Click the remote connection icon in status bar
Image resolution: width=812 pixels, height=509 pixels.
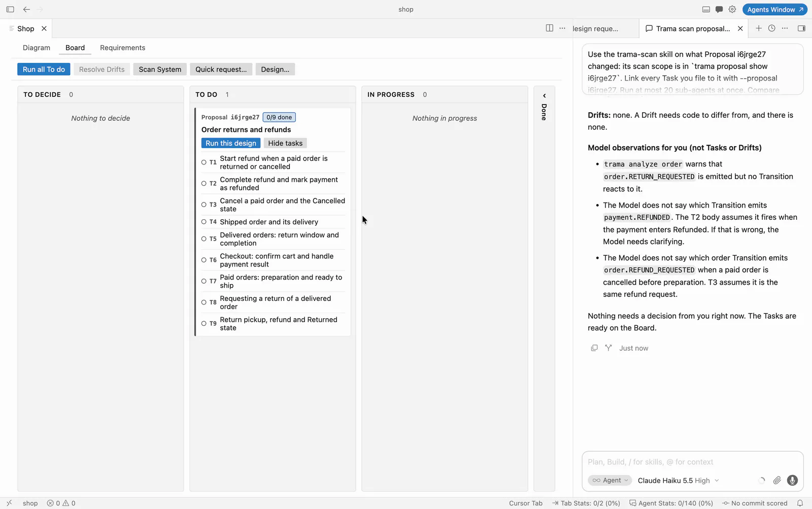pyautogui.click(x=9, y=503)
